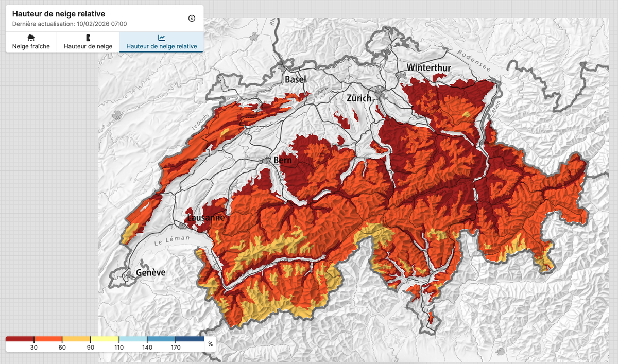Switch to the Hauteur de neige tab

point(88,42)
